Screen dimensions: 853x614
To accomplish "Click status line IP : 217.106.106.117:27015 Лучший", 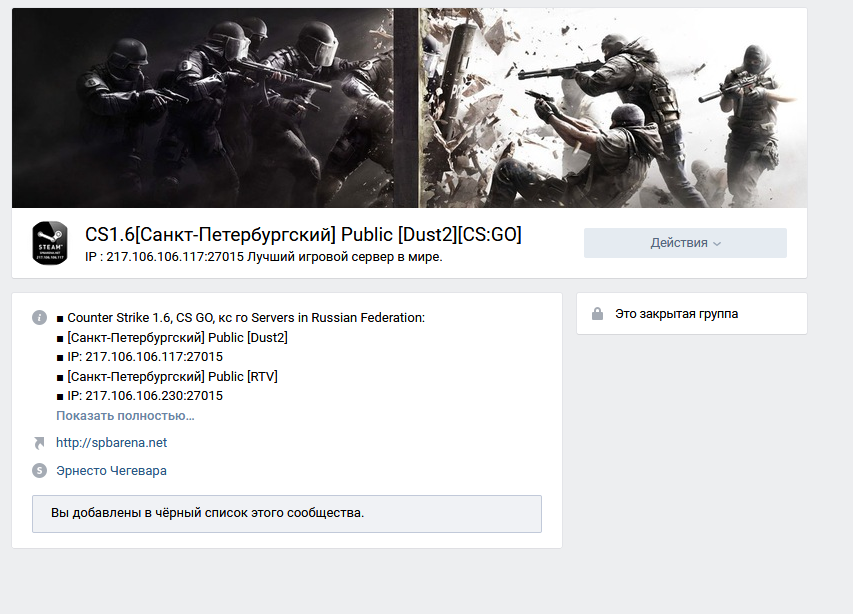I will [264, 257].
